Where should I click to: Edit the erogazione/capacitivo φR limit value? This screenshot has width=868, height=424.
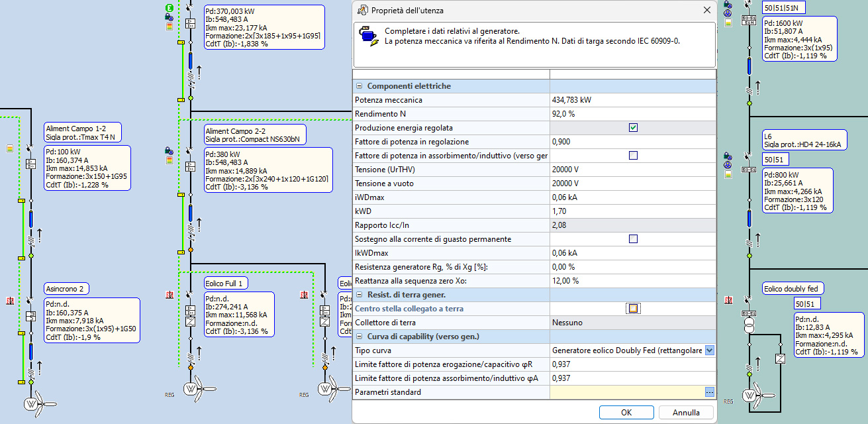pos(633,364)
